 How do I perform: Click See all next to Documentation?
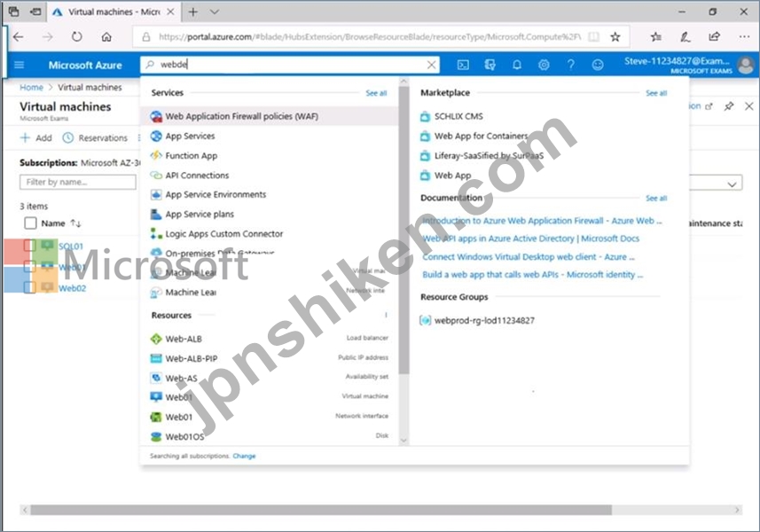656,198
